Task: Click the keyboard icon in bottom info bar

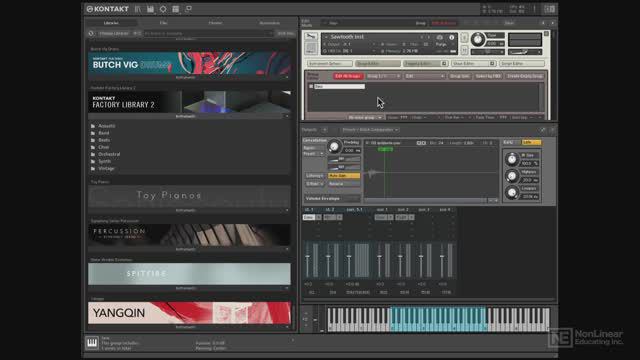Action: tap(92, 342)
